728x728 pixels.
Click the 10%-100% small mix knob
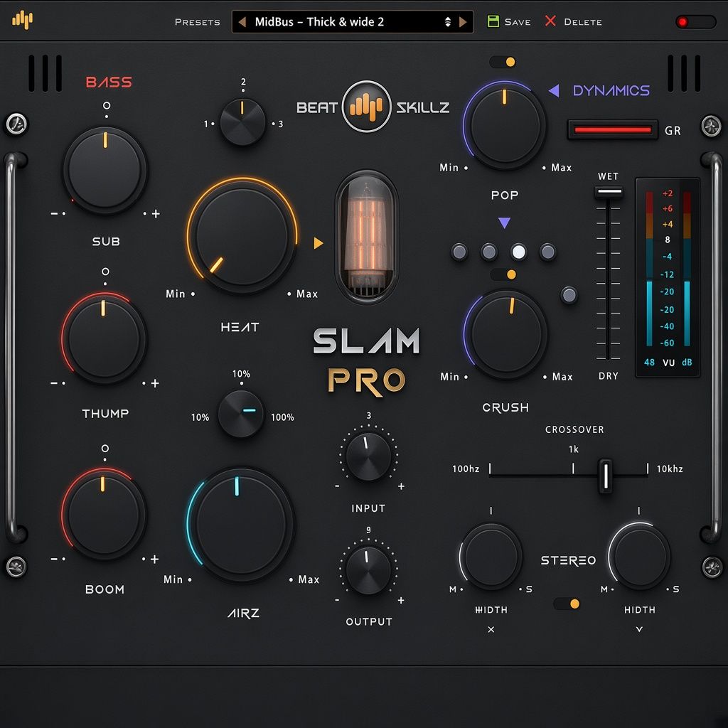(241, 414)
